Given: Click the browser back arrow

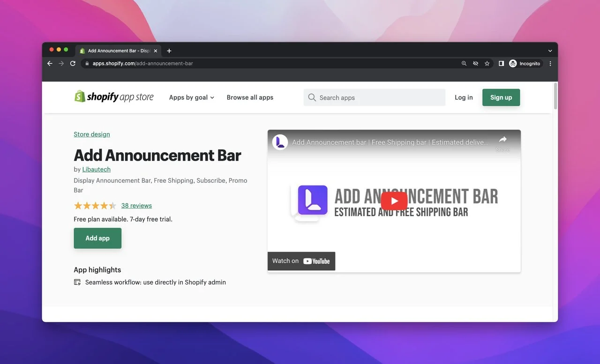Looking at the screenshot, I should pos(50,64).
